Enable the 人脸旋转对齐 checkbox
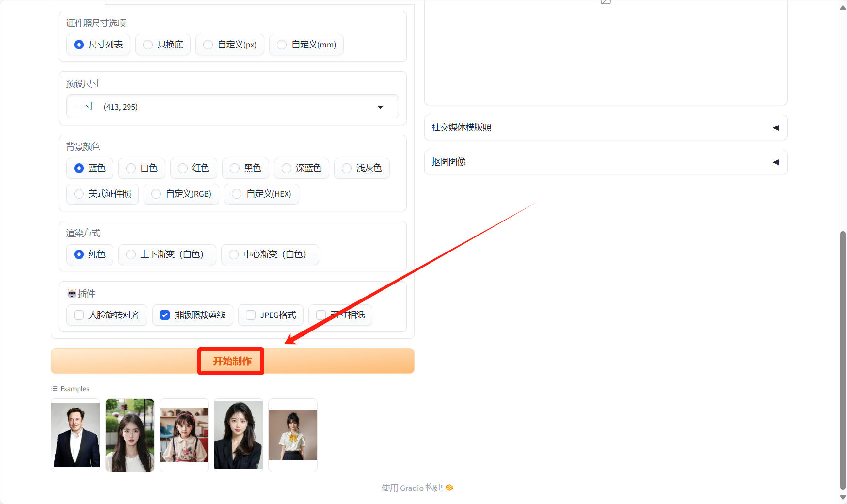847x504 pixels. pos(79,315)
